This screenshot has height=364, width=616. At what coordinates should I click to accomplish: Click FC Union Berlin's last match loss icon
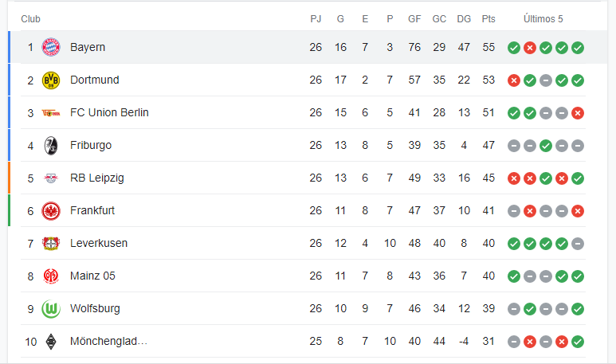click(578, 113)
